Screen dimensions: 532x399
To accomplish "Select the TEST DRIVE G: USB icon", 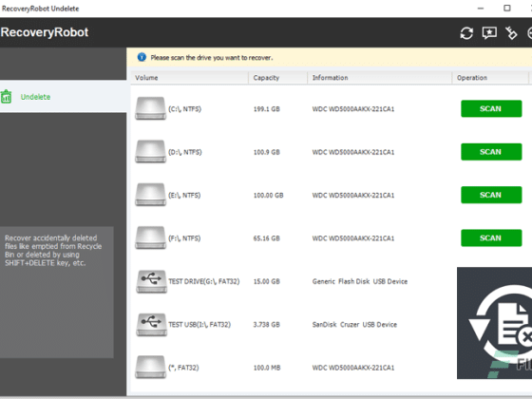I will pos(151,281).
